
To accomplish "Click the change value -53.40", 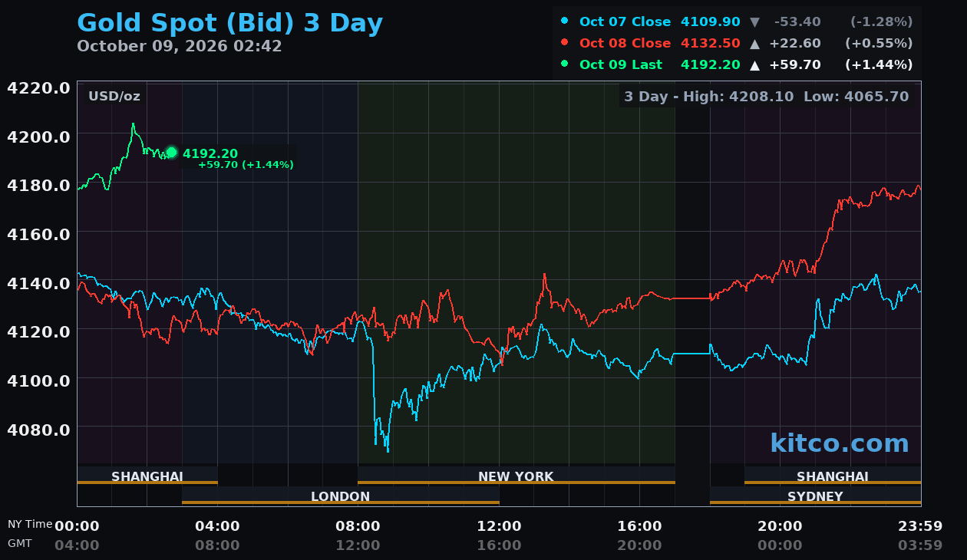I will point(798,21).
